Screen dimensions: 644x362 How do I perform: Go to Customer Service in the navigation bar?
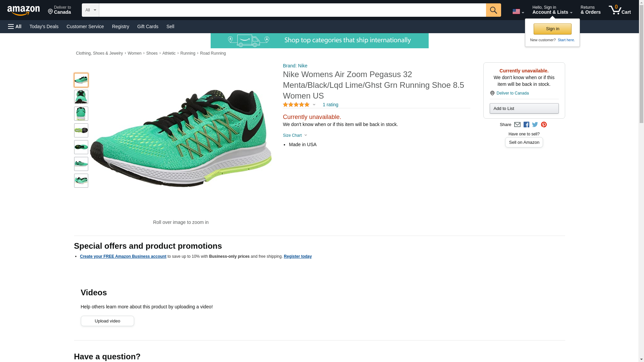[x=85, y=26]
